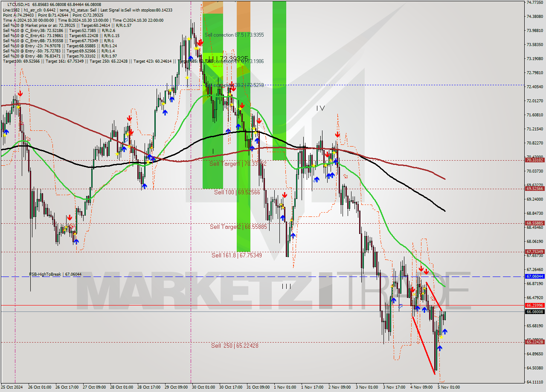Viewport: 546px width, 392px height.
Task: Click blue 67.06044 price tag on price axis
Action: tap(534, 276)
